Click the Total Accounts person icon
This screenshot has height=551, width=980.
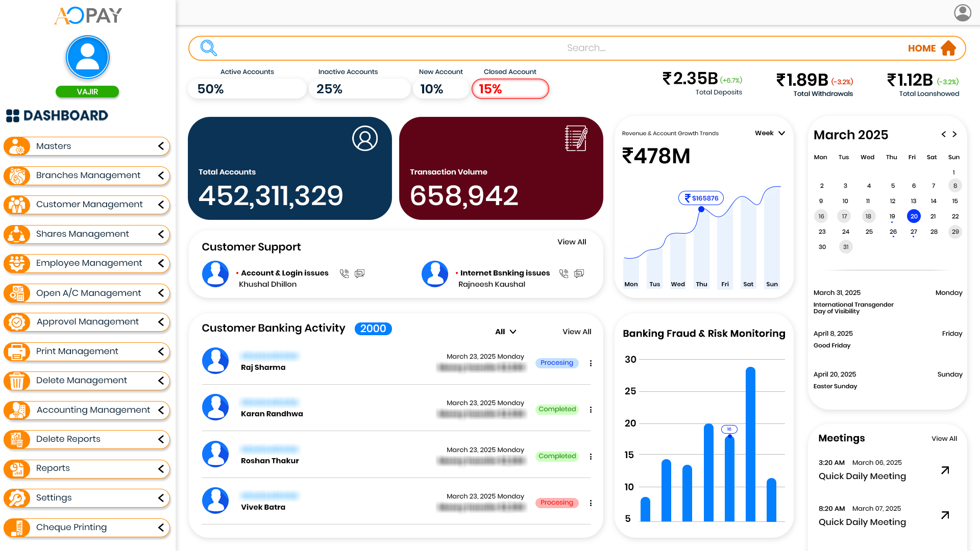click(364, 138)
